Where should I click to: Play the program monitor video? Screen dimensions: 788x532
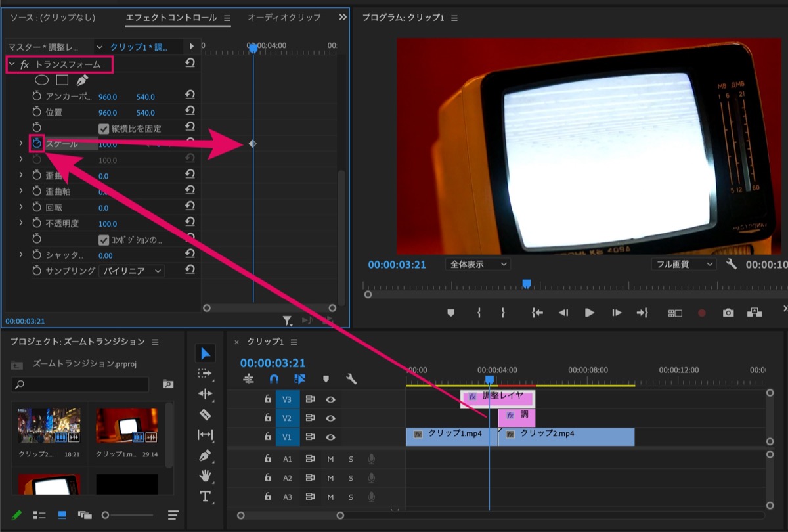[589, 313]
